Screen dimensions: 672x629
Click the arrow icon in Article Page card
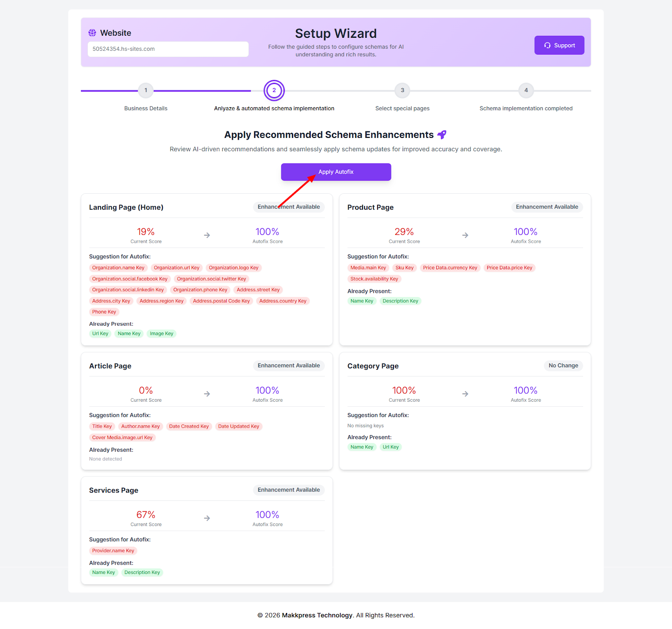[x=207, y=394]
